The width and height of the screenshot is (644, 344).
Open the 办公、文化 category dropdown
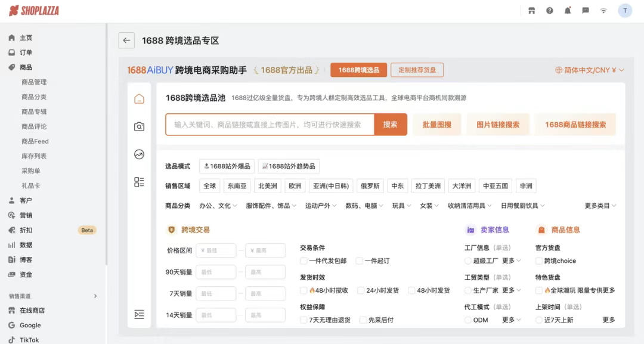point(218,206)
